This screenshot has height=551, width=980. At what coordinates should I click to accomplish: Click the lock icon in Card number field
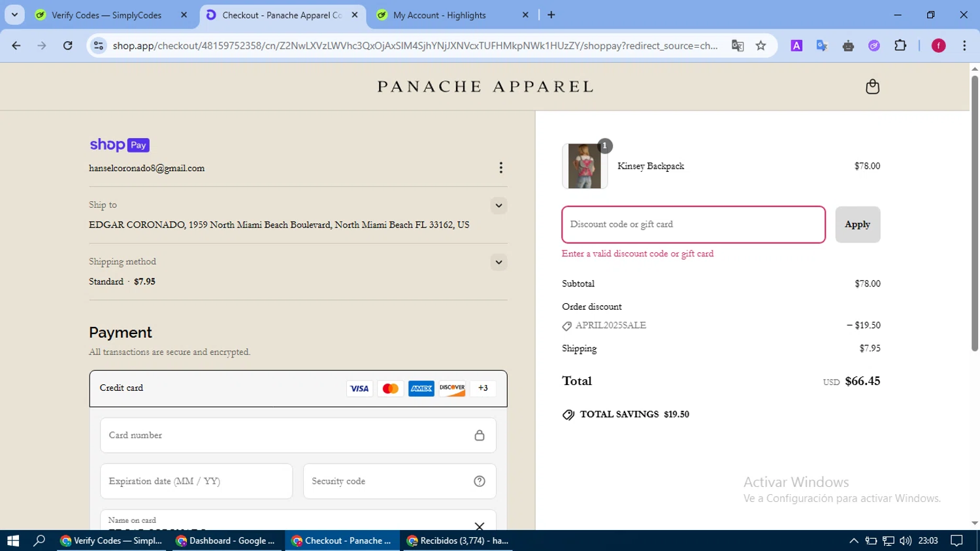click(x=479, y=435)
